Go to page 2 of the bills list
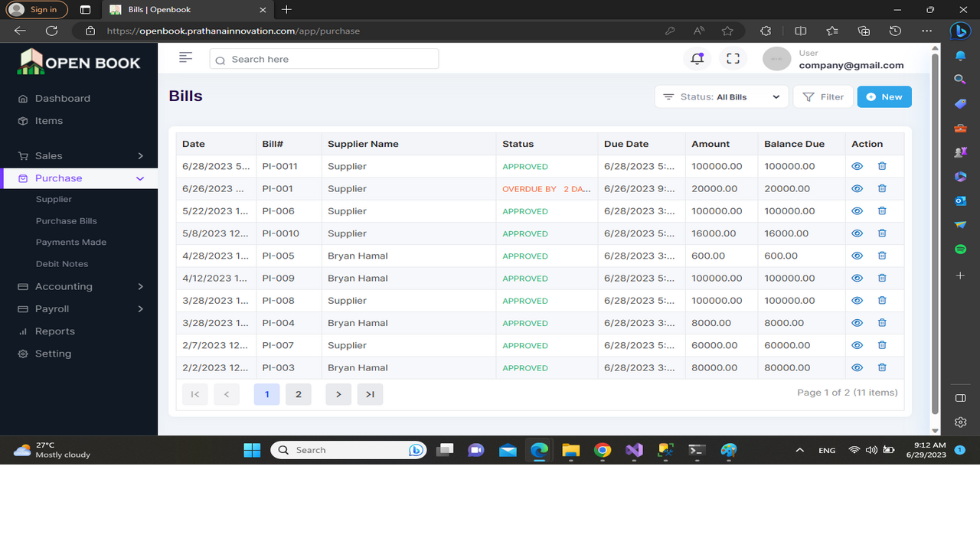The image size is (980, 551). point(299,394)
